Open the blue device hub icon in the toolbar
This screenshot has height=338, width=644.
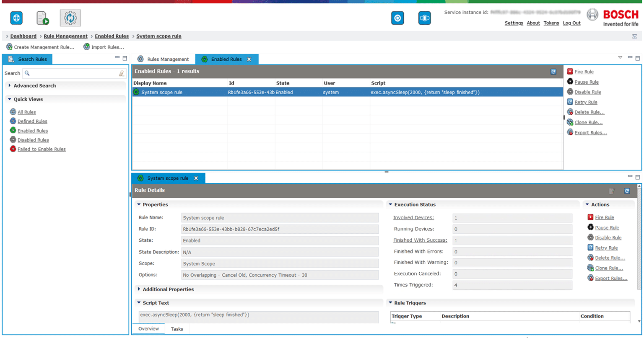point(16,18)
